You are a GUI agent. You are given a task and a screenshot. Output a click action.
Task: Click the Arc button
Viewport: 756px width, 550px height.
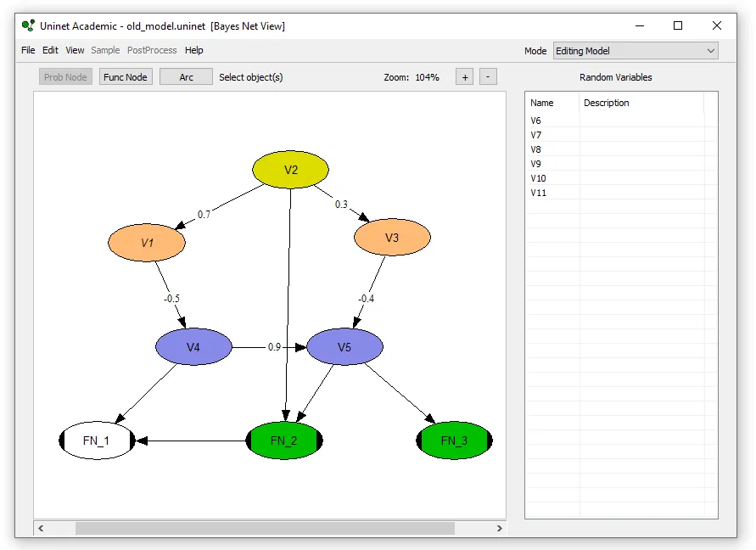click(186, 77)
